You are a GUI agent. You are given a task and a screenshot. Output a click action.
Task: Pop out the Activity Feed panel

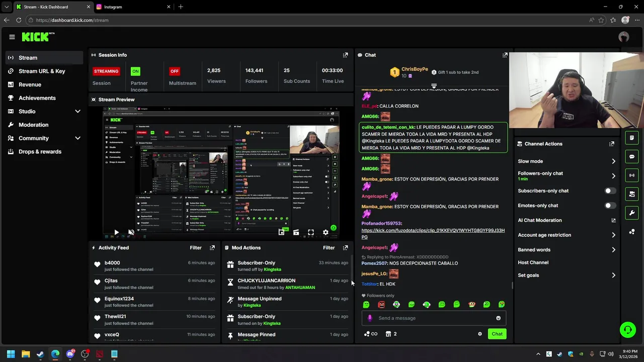(x=212, y=248)
